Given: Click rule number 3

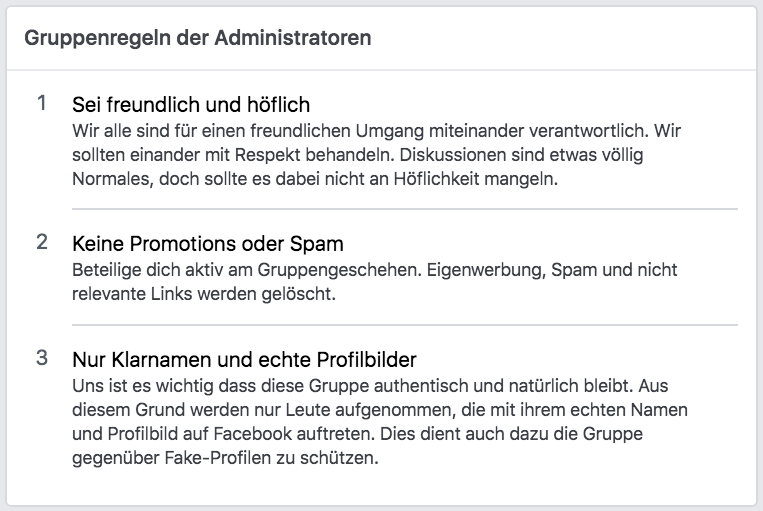Looking at the screenshot, I should [x=42, y=358].
